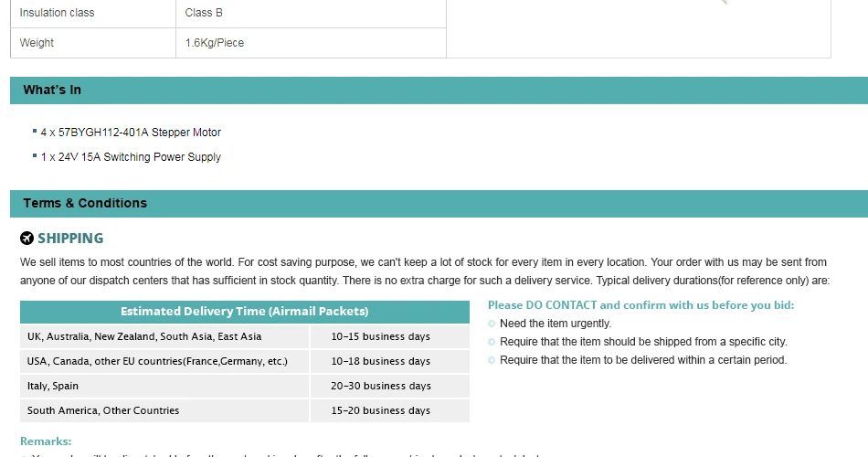Click bullet beside 'shipped from a specific city'
This screenshot has width=868, height=457.
(x=492, y=342)
